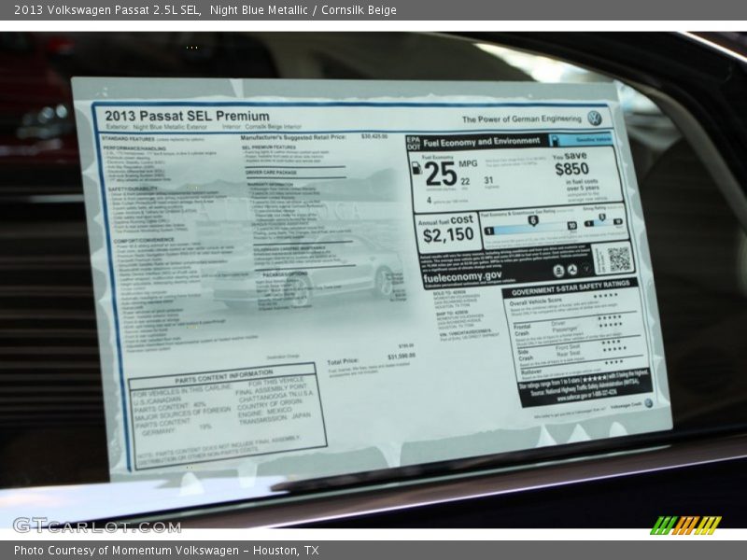Click the 'PACKAGE/OPTIONS' heading
The image size is (747, 560).
(x=285, y=274)
